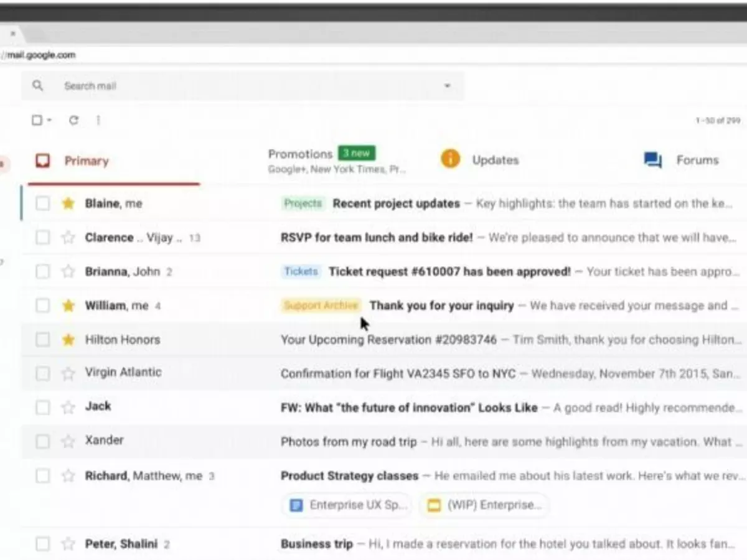The image size is (747, 560).
Task: Click the Forums chat bubble icon
Action: tap(652, 160)
